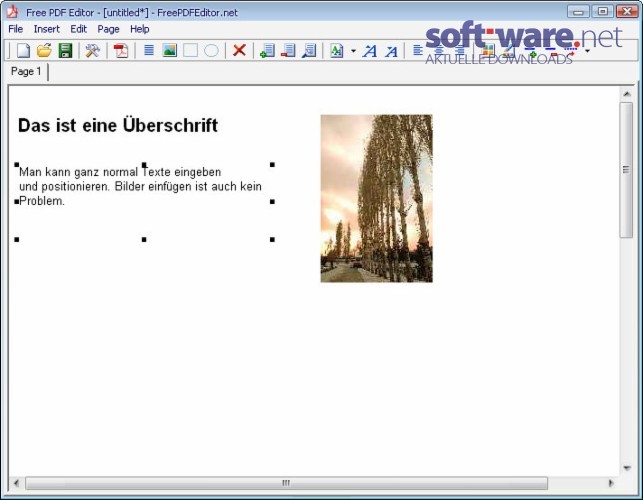The image size is (643, 500).
Task: Select the heading 'Das ist eine Überschrift'
Action: pyautogui.click(x=118, y=126)
